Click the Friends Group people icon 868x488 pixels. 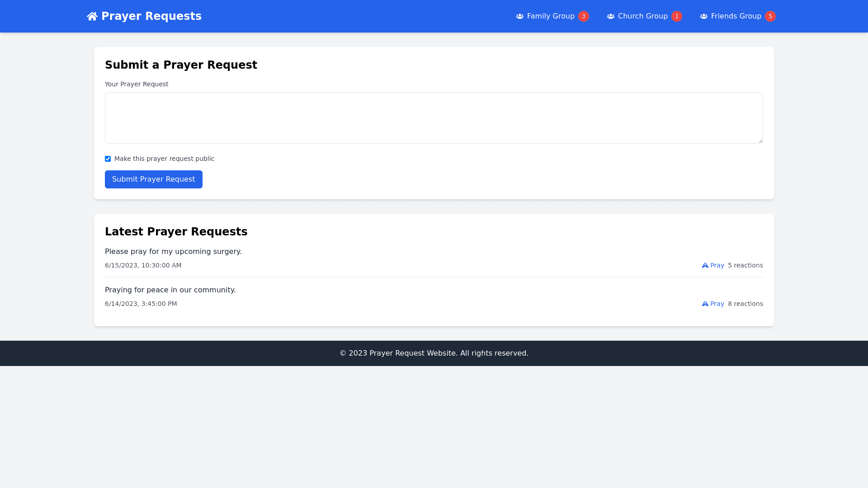pos(704,16)
